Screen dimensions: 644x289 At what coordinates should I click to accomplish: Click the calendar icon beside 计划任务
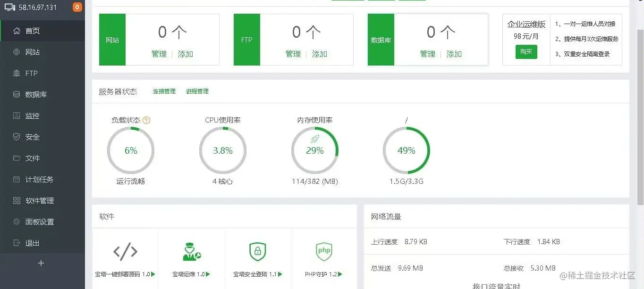coord(17,179)
